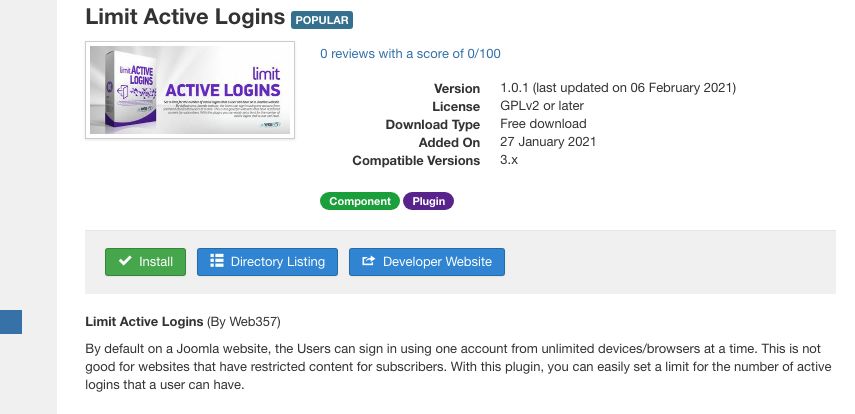Click the Limit Active Logins box thumbnail
This screenshot has width=855, height=414.
190,90
